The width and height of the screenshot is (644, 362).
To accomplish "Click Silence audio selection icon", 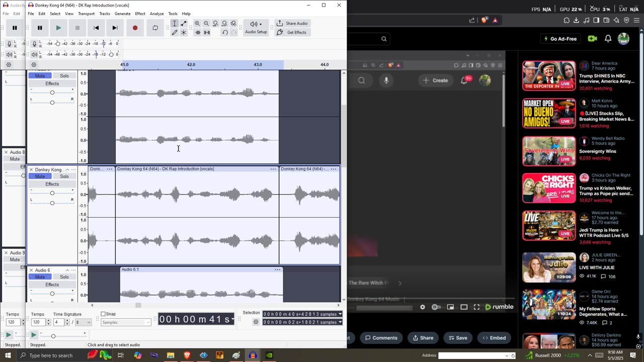I will click(x=207, y=33).
